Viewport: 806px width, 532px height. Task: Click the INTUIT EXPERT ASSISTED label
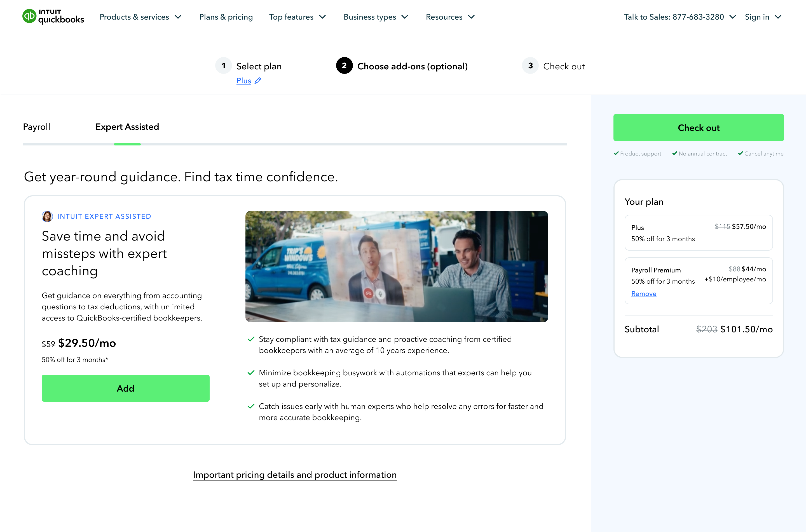[x=104, y=216]
